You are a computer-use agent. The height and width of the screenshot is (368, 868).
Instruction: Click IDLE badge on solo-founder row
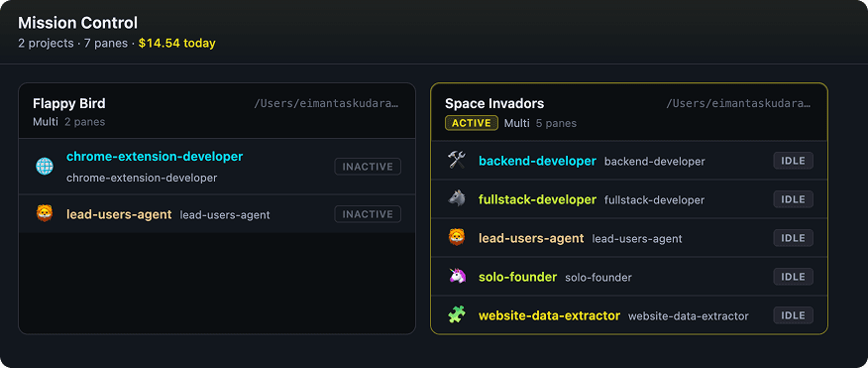tap(794, 277)
